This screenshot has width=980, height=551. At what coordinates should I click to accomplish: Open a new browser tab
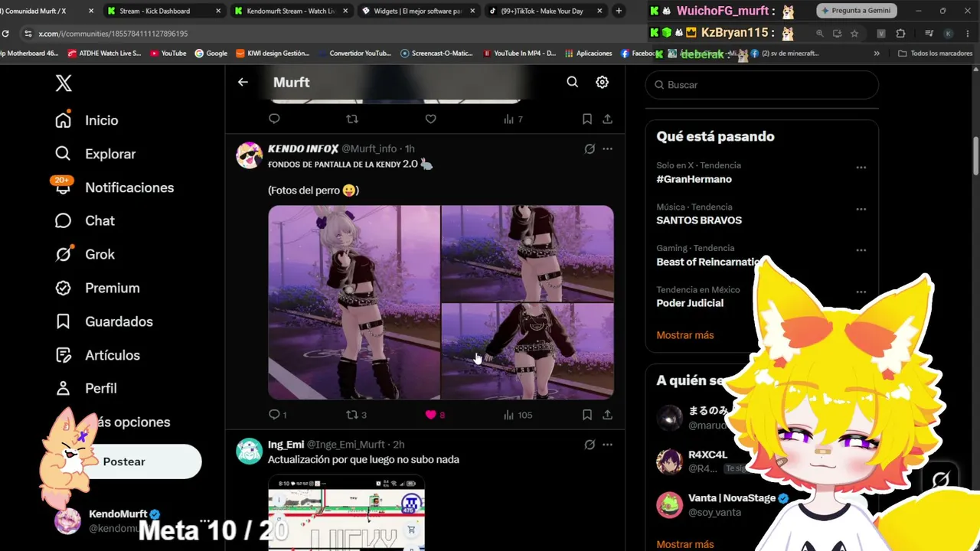[619, 11]
